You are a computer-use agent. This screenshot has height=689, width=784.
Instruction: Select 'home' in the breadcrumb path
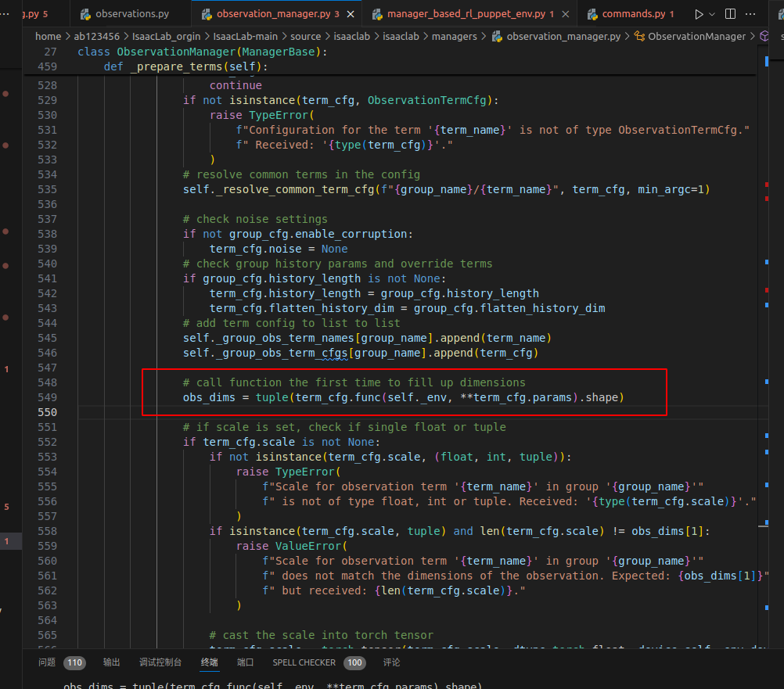48,37
